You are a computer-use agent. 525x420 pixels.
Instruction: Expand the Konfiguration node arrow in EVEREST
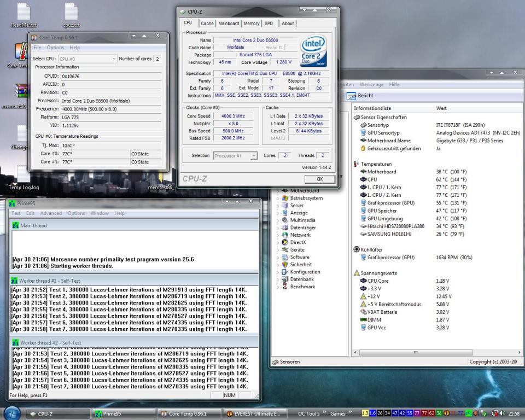coord(278,272)
